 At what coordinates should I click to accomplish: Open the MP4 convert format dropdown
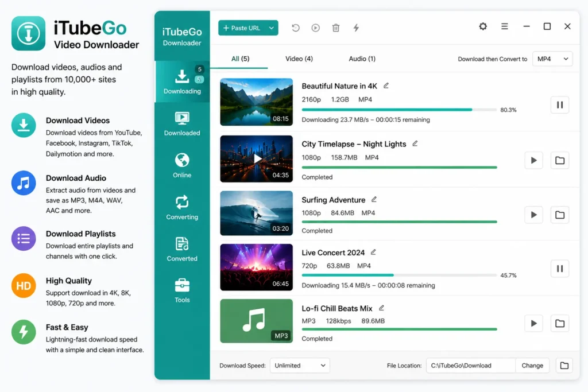(552, 59)
